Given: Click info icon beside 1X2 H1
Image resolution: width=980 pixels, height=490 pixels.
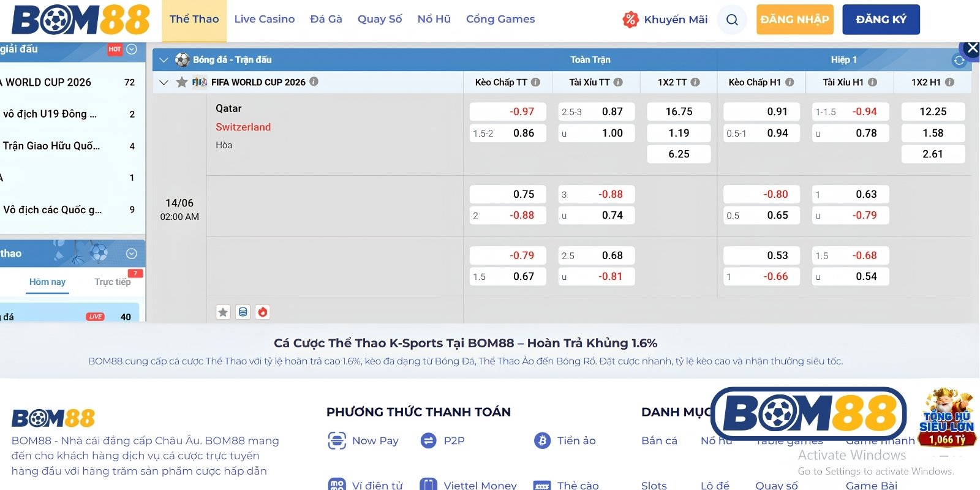Looking at the screenshot, I should coord(949,82).
